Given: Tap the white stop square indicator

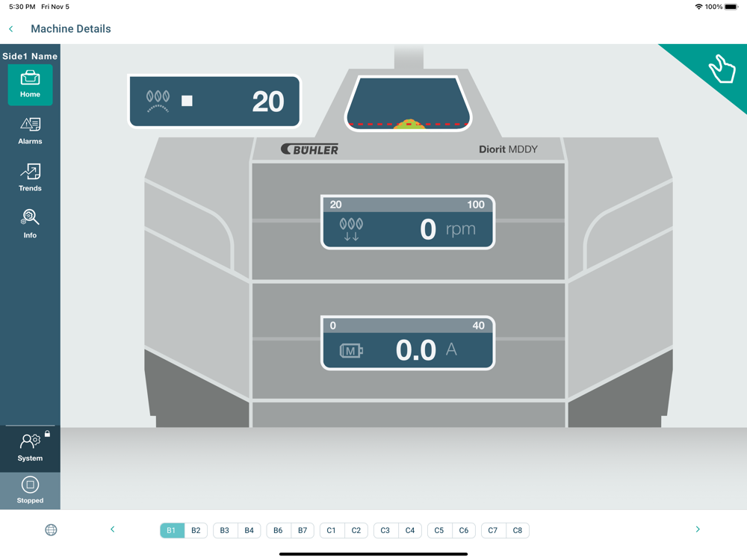Looking at the screenshot, I should click(x=187, y=101).
